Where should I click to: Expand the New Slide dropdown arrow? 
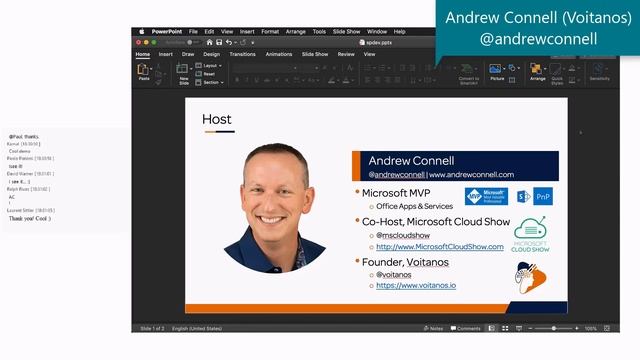coord(191,69)
